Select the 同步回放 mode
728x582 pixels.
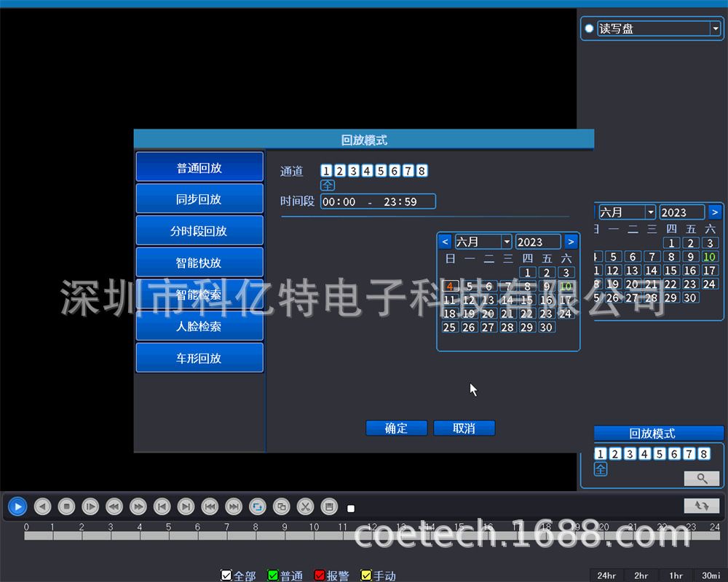point(199,199)
